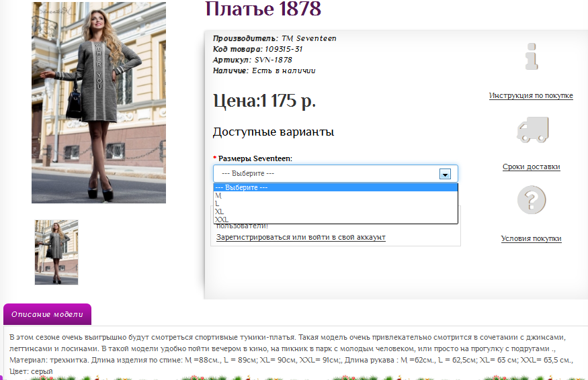The height and width of the screenshot is (380, 588).
Task: Click the price 'Цена:1 175 р.'
Action: tap(264, 101)
